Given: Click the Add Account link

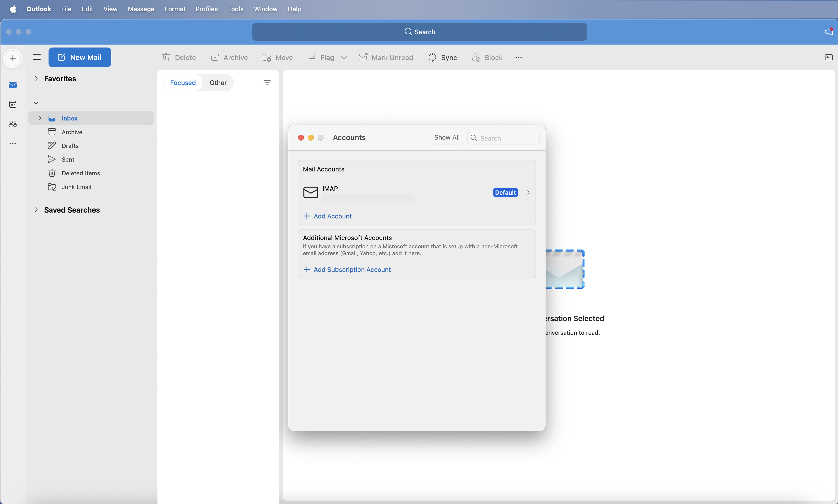Looking at the screenshot, I should 328,216.
